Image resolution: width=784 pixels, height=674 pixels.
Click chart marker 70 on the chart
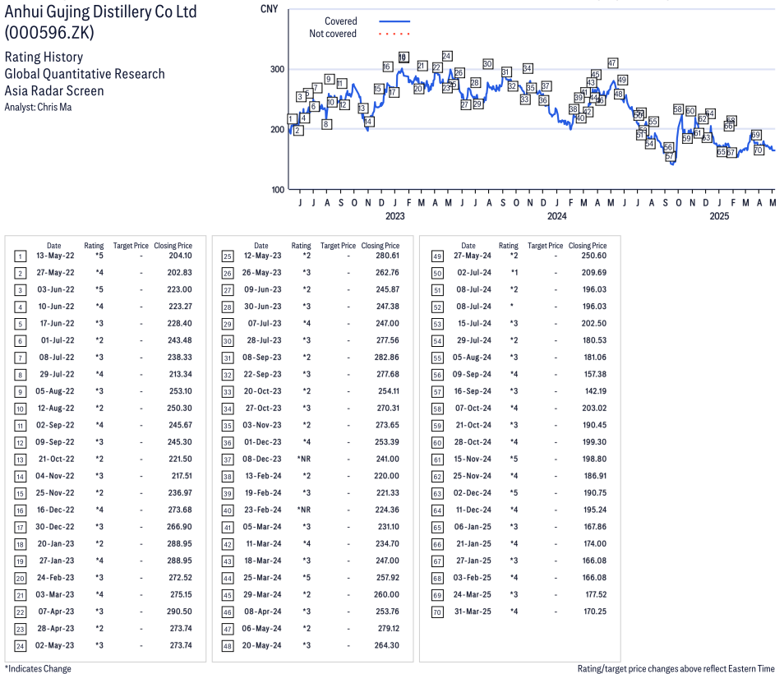(759, 150)
